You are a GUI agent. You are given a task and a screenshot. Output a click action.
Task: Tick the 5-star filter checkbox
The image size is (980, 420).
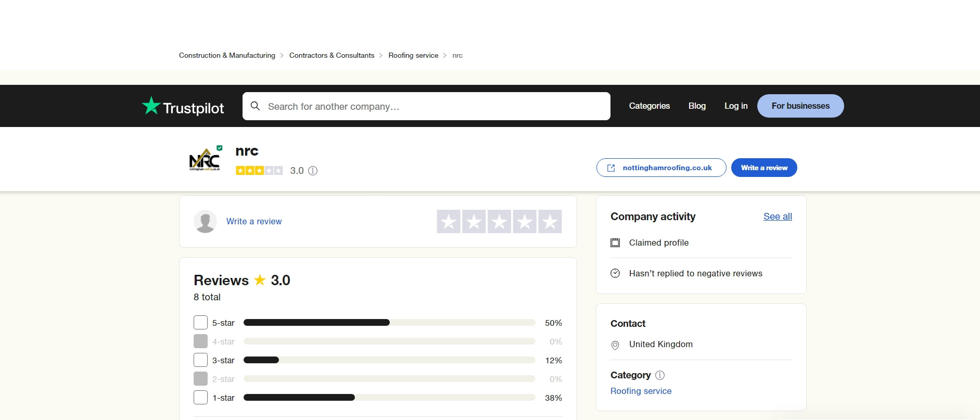pos(200,323)
